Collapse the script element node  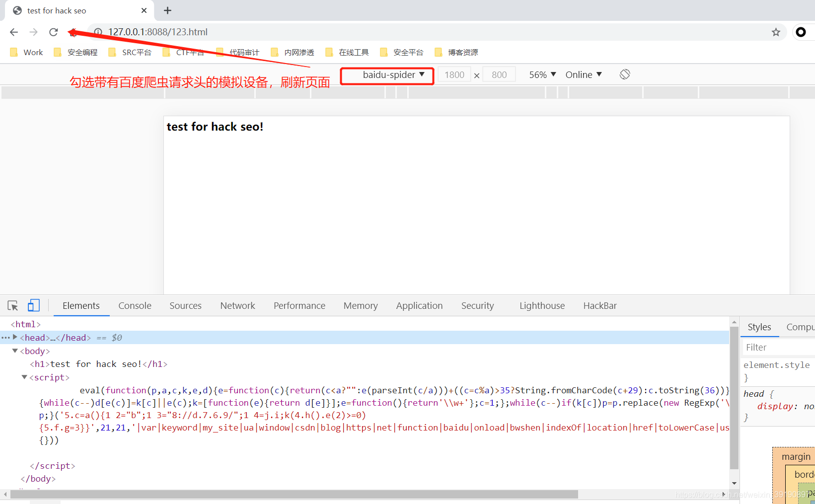point(24,377)
